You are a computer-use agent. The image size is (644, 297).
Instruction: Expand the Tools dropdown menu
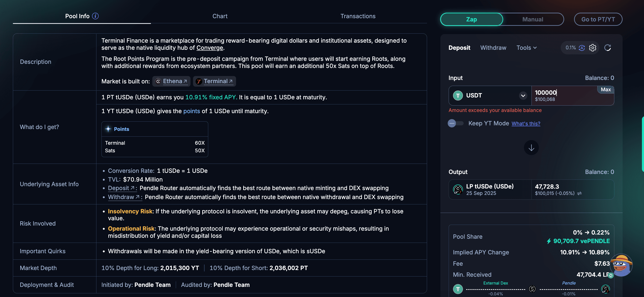pyautogui.click(x=526, y=48)
